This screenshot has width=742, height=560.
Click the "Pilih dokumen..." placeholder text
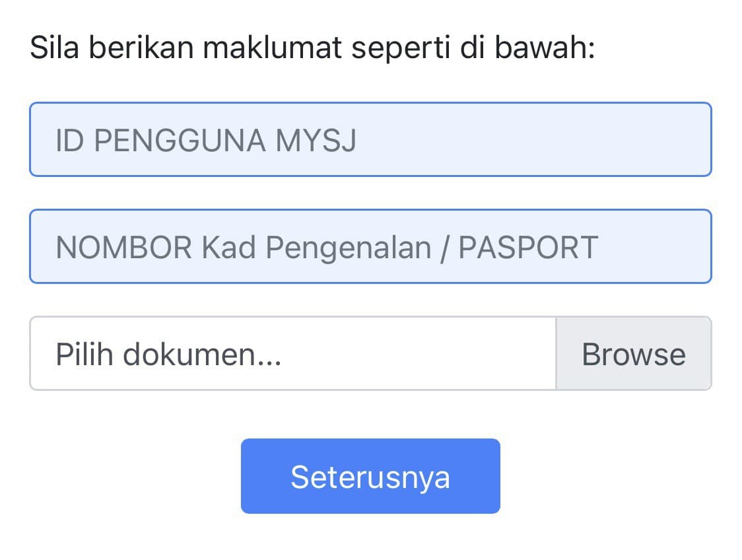(168, 355)
